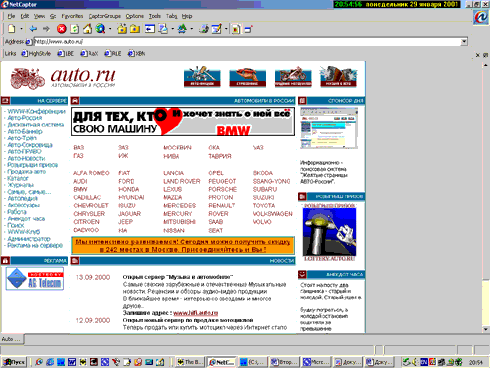Switch to the Auto tab at the bottom
The image size is (490, 368).
(12, 339)
